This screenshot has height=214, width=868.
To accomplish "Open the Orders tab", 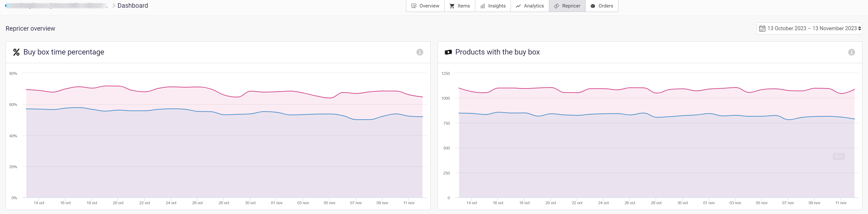I will click(602, 6).
